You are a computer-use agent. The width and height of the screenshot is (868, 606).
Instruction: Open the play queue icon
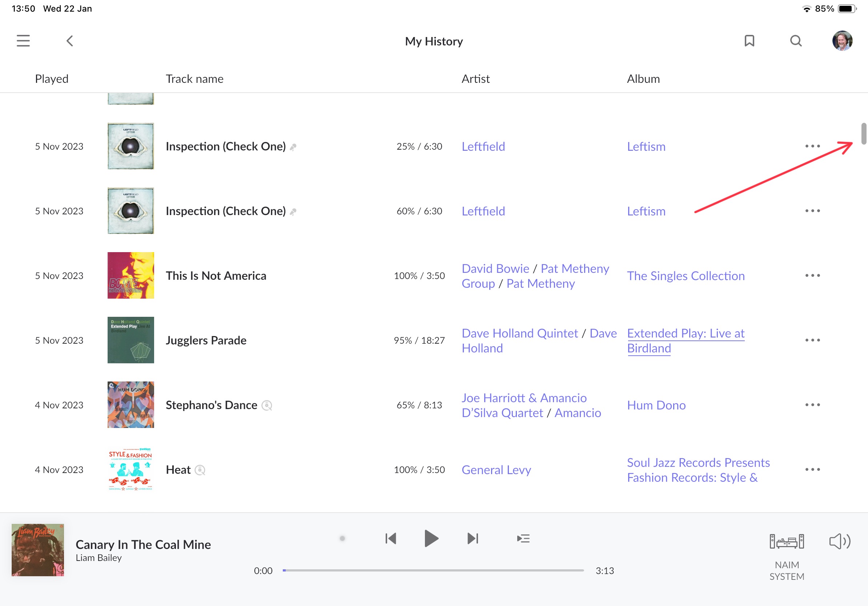coord(523,538)
